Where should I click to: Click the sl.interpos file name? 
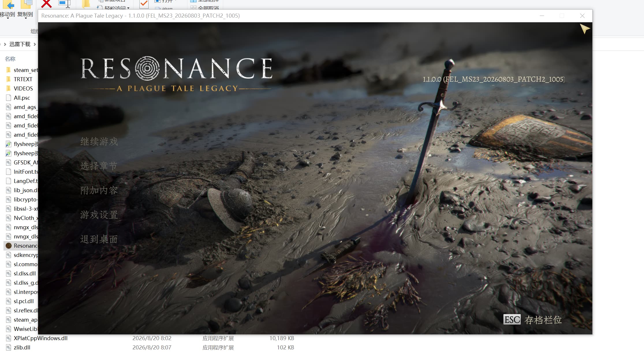pyautogui.click(x=26, y=292)
